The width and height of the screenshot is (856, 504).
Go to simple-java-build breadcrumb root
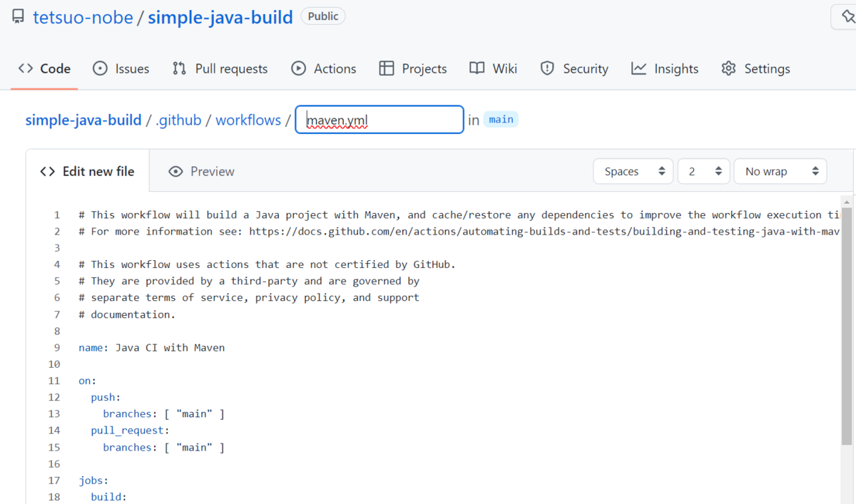83,120
